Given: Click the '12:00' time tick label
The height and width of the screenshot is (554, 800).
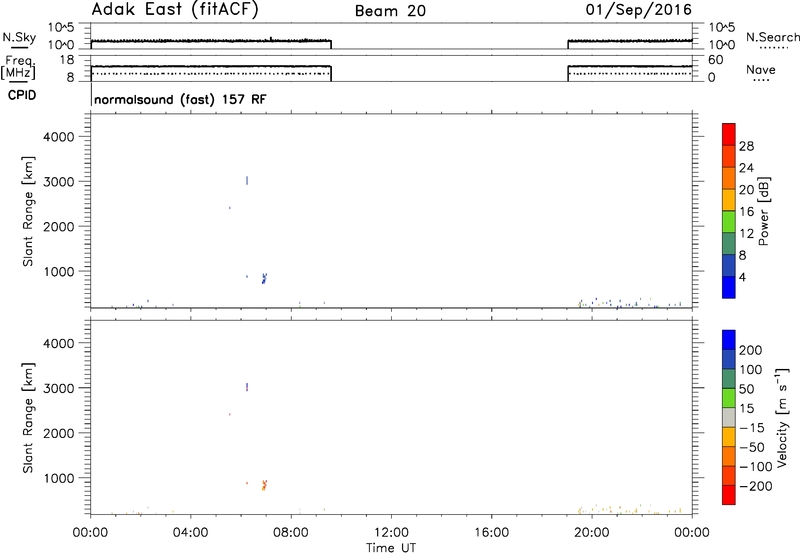Looking at the screenshot, I should (391, 533).
